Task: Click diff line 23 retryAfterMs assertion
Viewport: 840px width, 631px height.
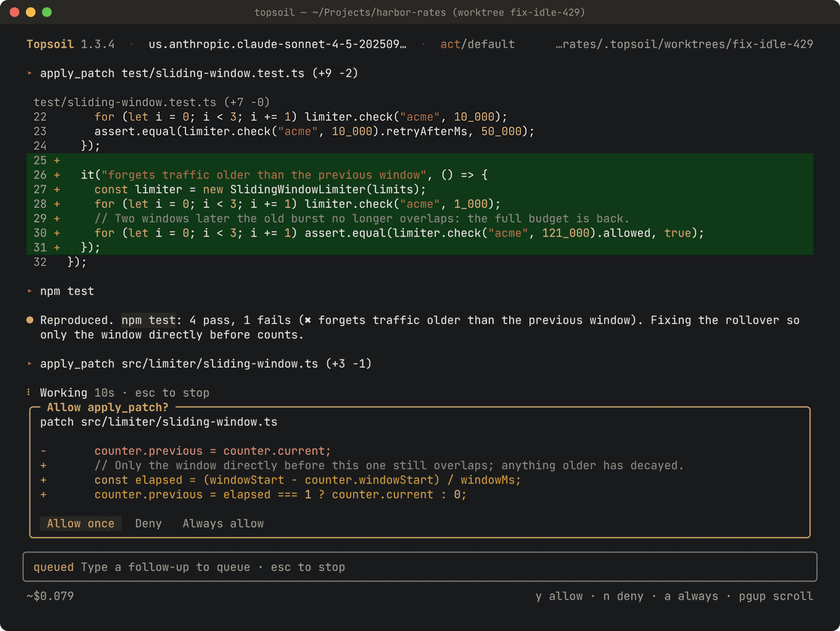Action: (420, 132)
